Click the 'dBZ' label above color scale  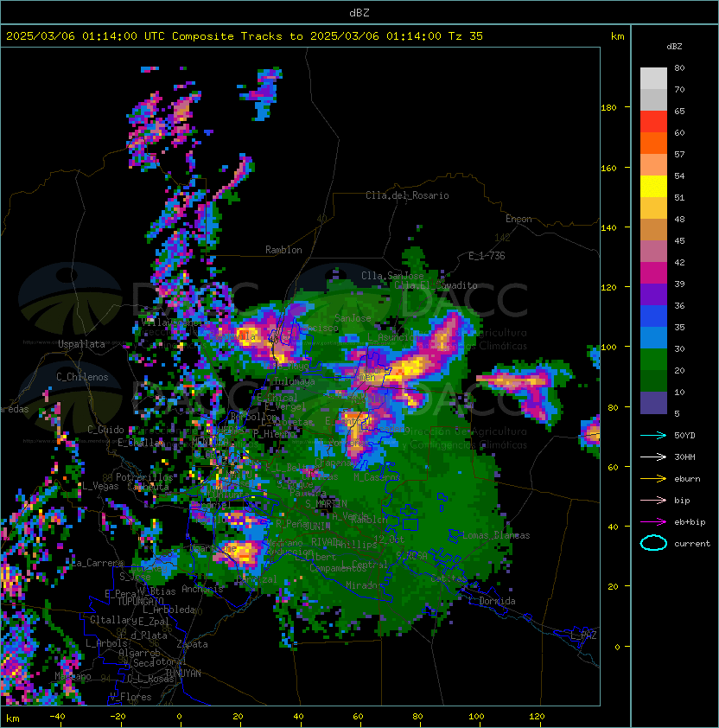[x=674, y=47]
